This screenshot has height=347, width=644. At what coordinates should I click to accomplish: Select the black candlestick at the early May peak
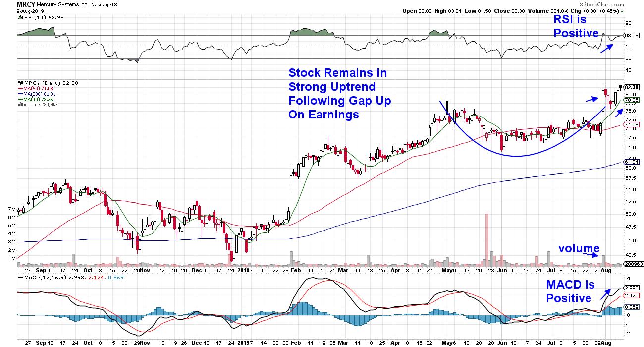447,107
